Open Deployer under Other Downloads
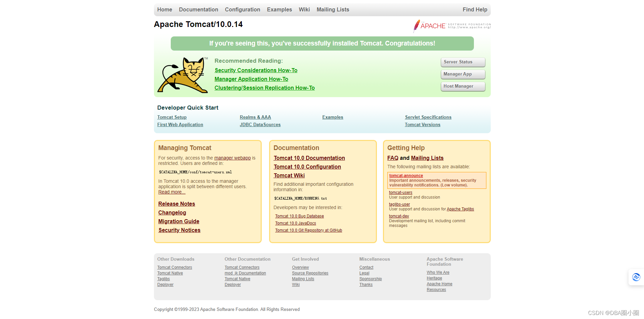The image size is (644, 319). click(165, 285)
